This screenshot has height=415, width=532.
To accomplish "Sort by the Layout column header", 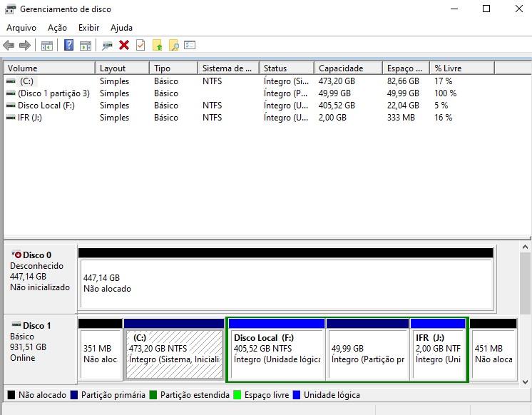I will [122, 68].
